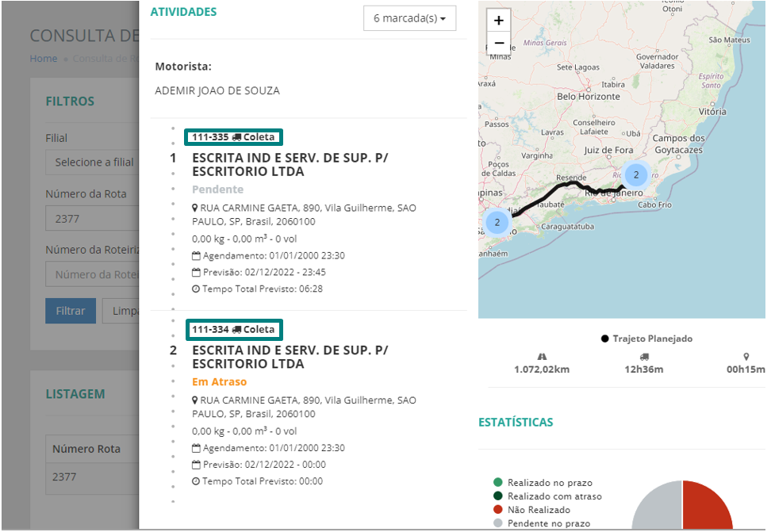The height and width of the screenshot is (532, 771).
Task: Click the 'Número da Rota' input field
Action: pos(91,218)
